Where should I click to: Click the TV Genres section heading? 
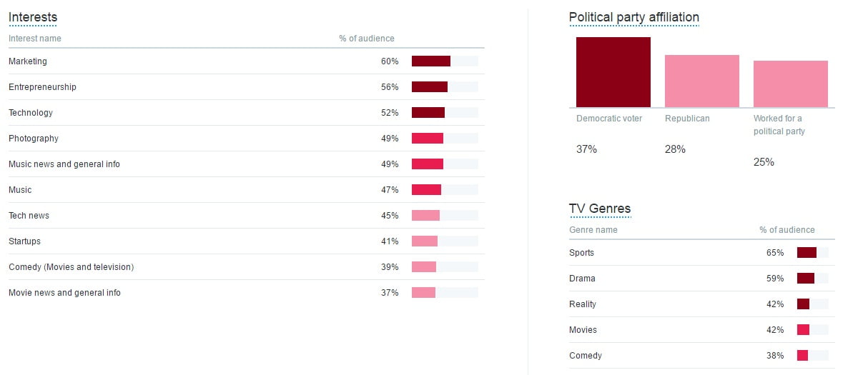(x=600, y=209)
